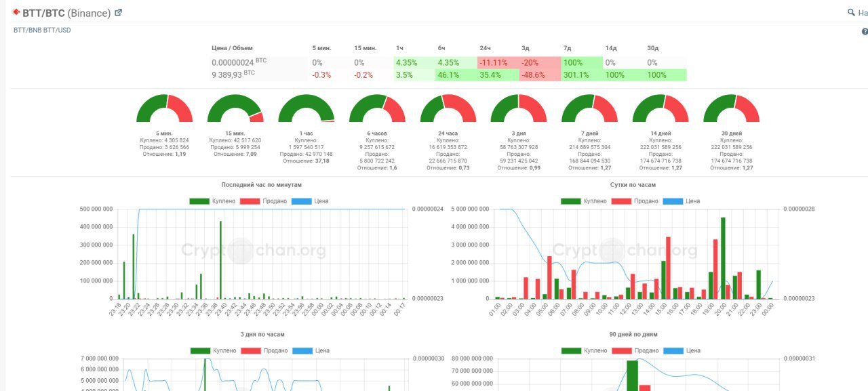Click the -48.6% volume cell
868x391 pixels.
[540, 75]
